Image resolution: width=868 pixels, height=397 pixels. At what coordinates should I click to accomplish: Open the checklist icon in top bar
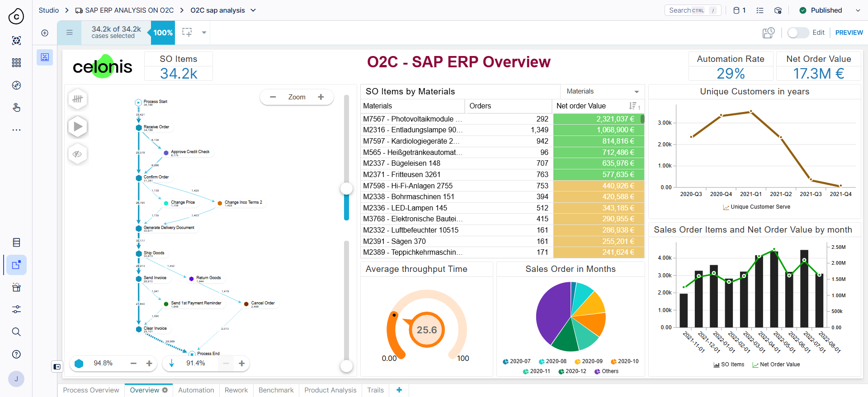pyautogui.click(x=760, y=10)
